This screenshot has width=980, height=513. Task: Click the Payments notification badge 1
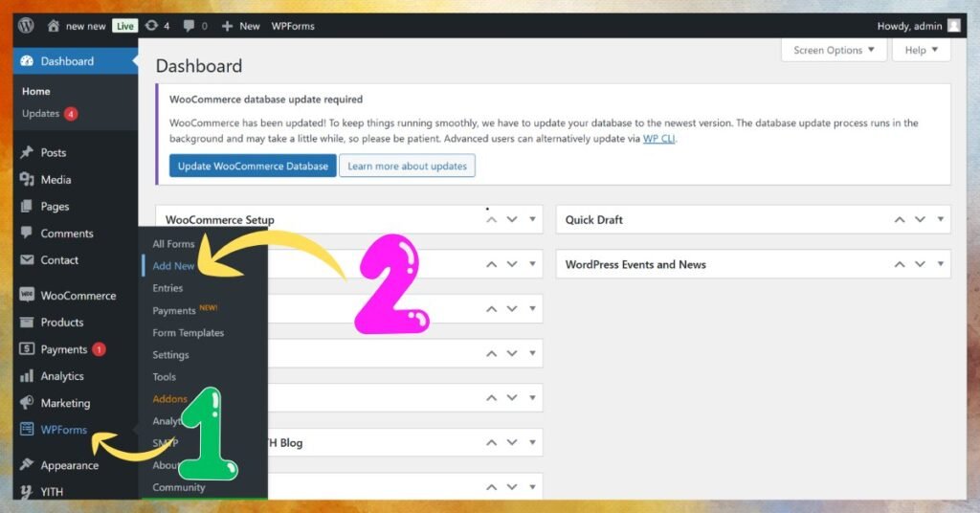pos(99,349)
